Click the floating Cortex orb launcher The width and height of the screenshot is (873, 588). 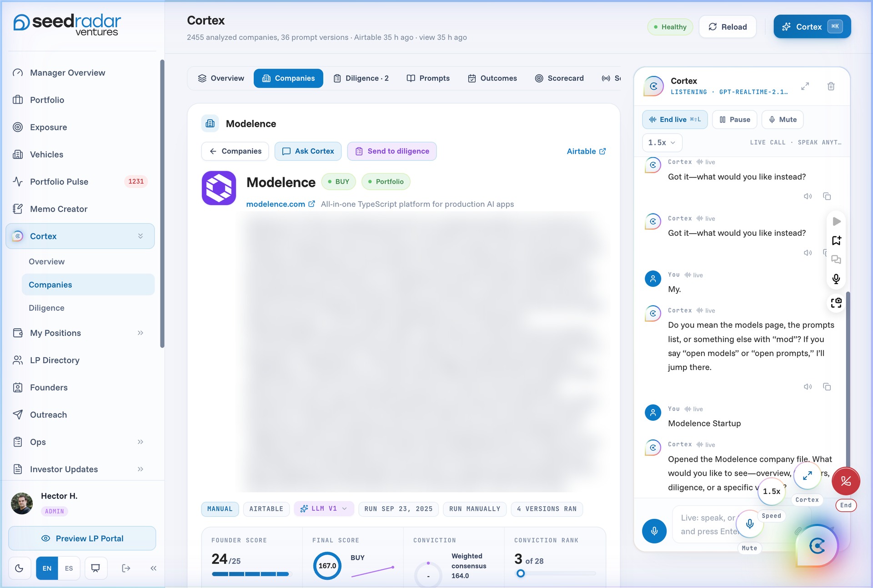coord(817,545)
